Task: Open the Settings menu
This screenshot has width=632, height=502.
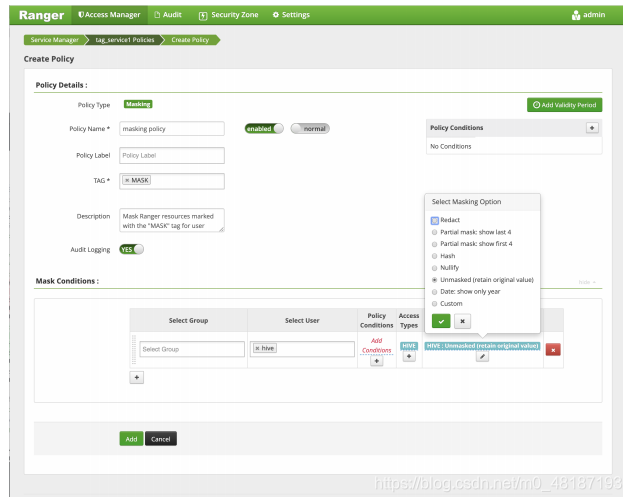Action: point(291,15)
